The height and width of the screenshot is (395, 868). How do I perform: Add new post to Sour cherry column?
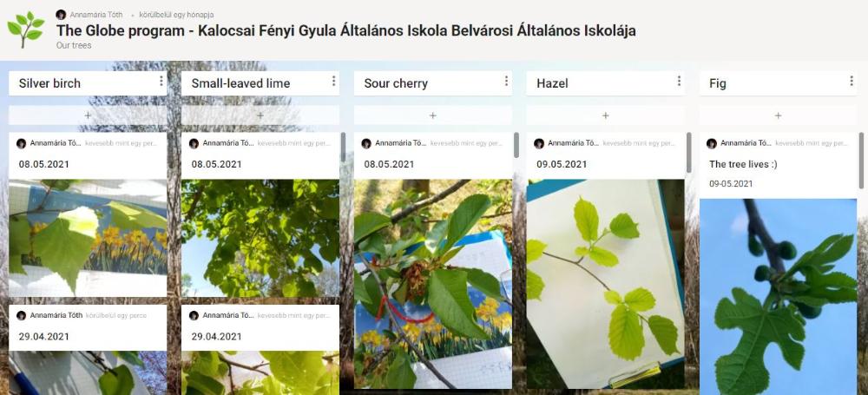[x=433, y=115]
